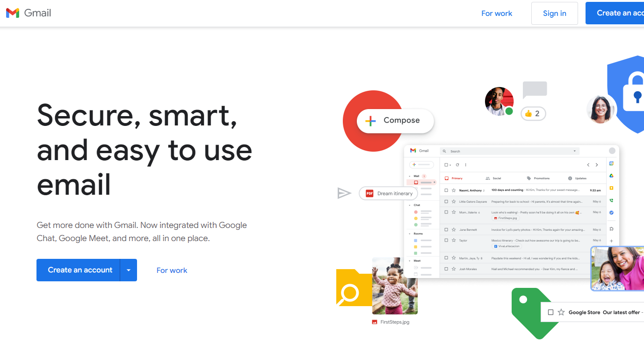Open the three-dot more options icon
The image size is (644, 352).
466,165
